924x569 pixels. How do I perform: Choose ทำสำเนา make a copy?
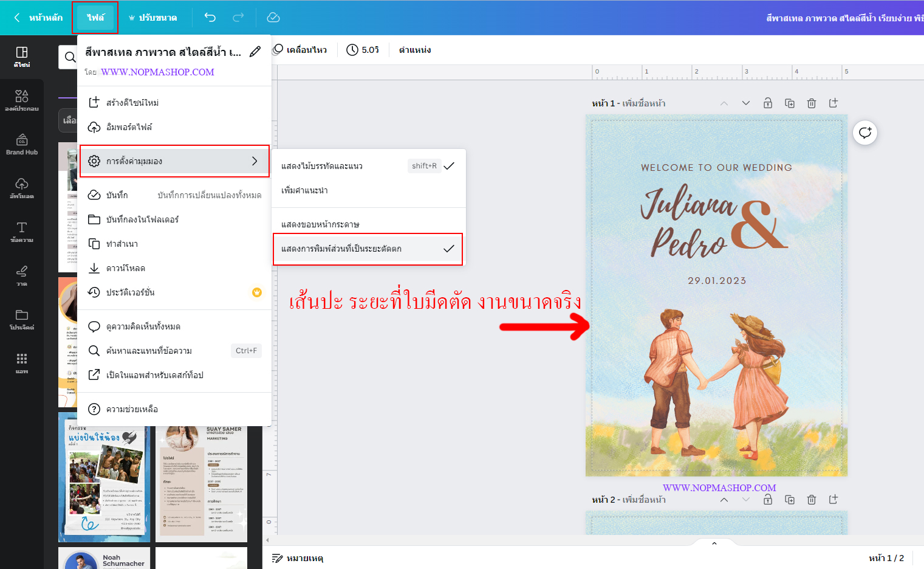coord(174,244)
